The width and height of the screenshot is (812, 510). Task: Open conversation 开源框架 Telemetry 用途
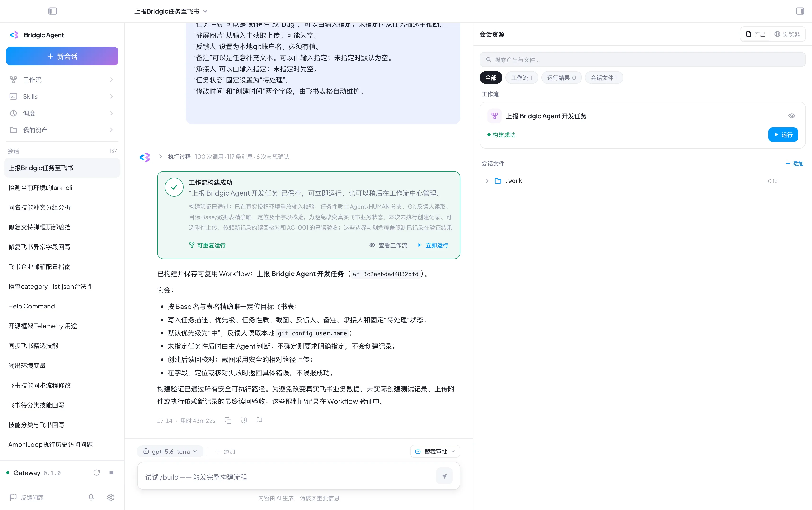pyautogui.click(x=62, y=326)
